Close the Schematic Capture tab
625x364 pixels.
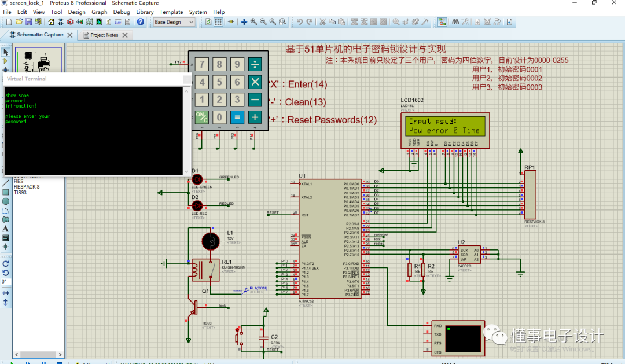70,35
